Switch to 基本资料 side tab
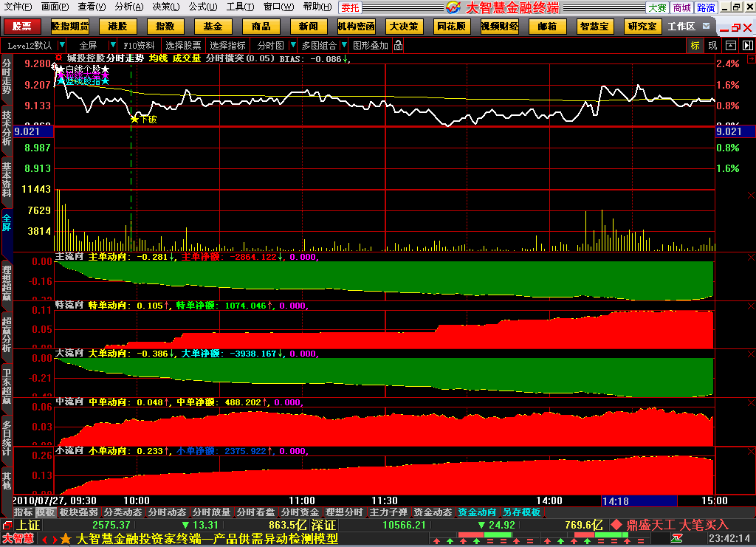 (x=6, y=179)
